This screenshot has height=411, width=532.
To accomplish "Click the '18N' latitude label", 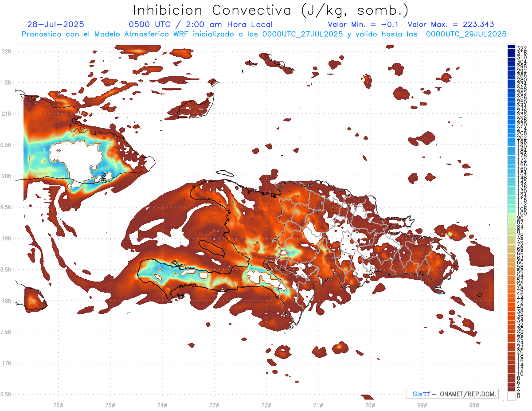I will click(x=7, y=301).
